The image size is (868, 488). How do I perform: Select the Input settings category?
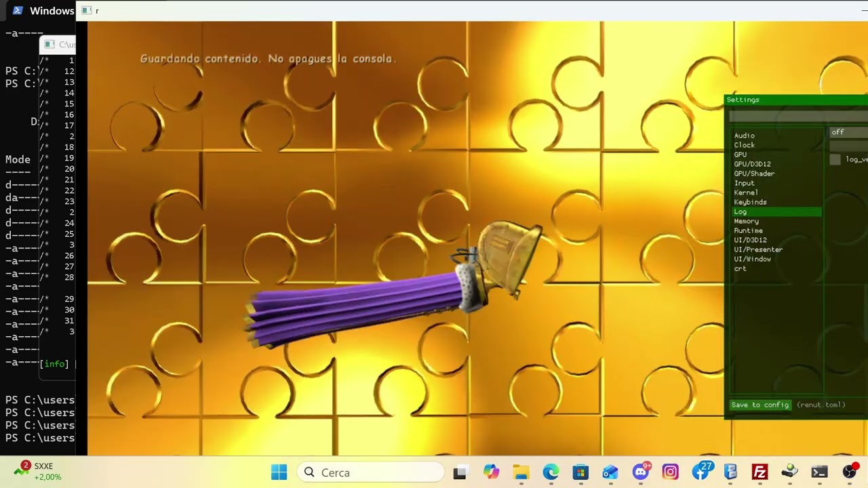click(744, 183)
